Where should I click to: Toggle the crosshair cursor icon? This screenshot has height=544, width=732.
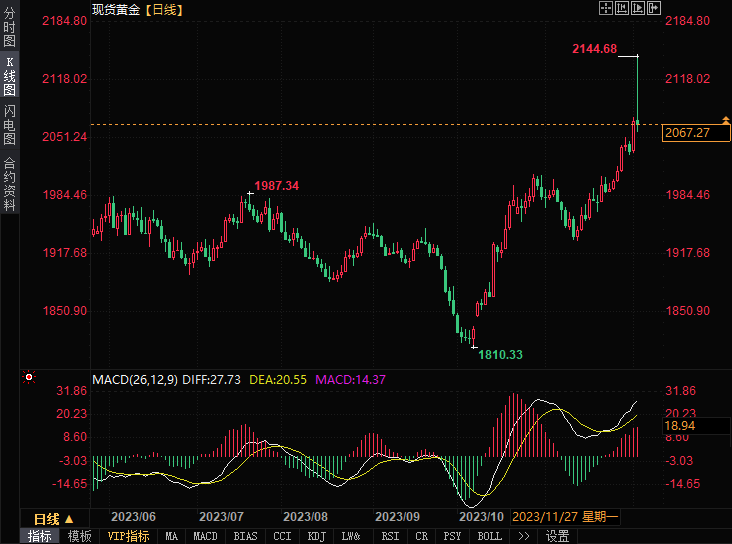pyautogui.click(x=605, y=8)
